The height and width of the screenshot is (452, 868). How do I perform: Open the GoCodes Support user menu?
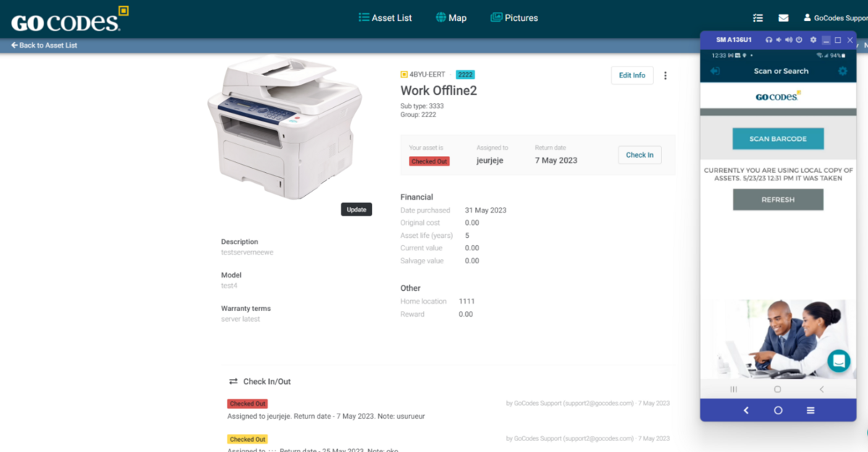point(835,18)
